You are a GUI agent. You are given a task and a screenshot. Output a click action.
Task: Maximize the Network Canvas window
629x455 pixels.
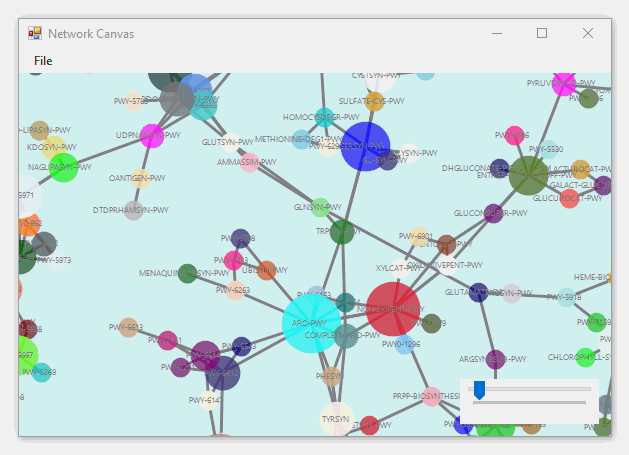click(542, 33)
